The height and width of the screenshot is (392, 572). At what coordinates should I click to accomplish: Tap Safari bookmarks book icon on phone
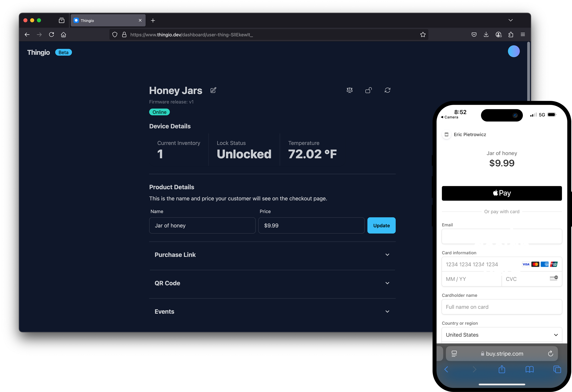(529, 369)
